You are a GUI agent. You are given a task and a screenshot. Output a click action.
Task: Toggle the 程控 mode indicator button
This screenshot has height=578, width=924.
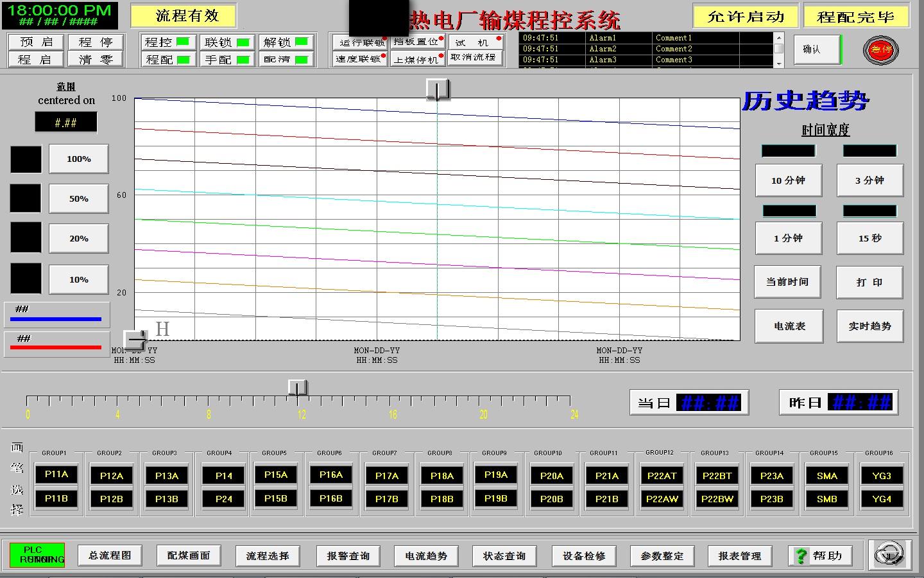coord(167,42)
